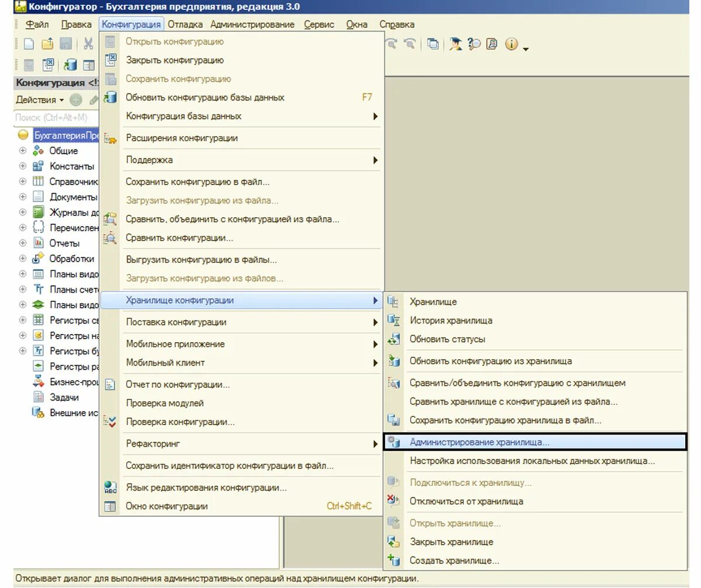Click the Cut scissors toolbar icon
The width and height of the screenshot is (701, 588).
pos(88,44)
